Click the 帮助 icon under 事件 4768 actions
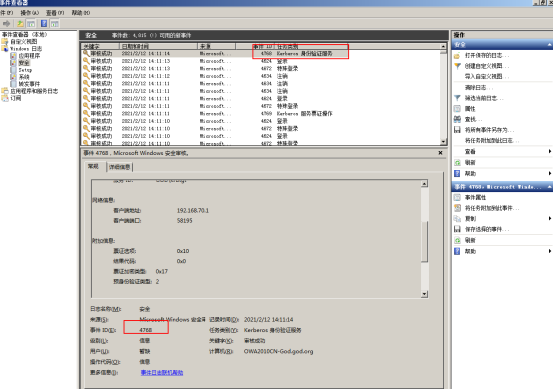 point(457,251)
